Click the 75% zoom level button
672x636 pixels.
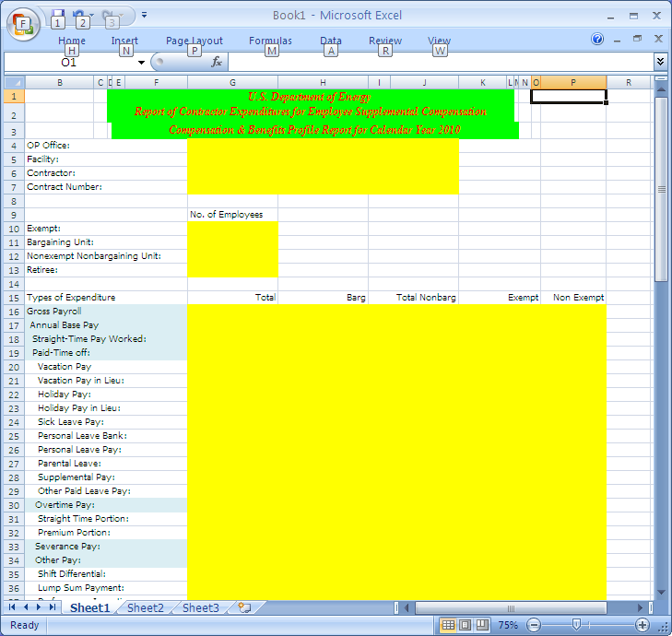[507, 625]
